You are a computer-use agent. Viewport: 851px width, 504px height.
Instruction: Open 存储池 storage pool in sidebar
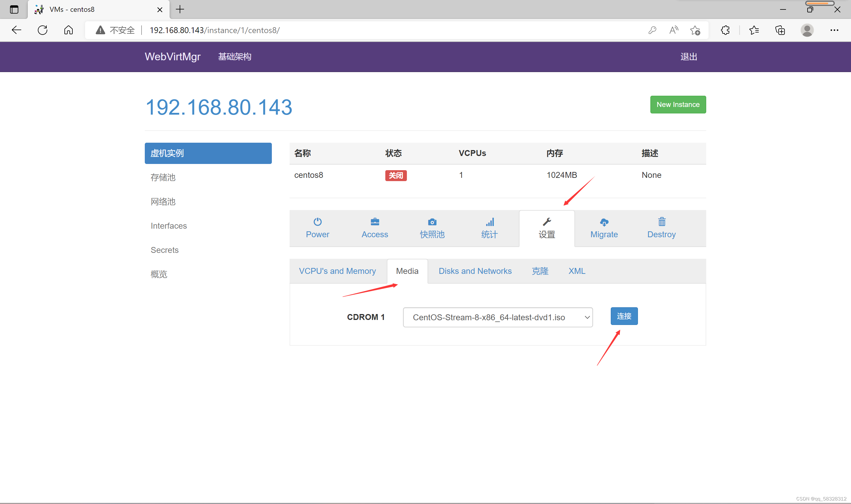pos(163,177)
